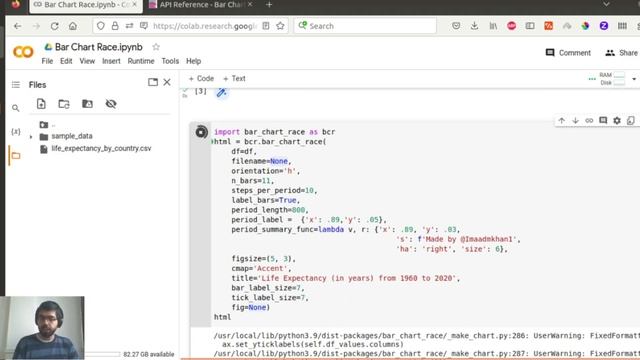Screen dimensions: 640x360
Task: Click the permissions icon in URL bar
Action: (x=129, y=26)
